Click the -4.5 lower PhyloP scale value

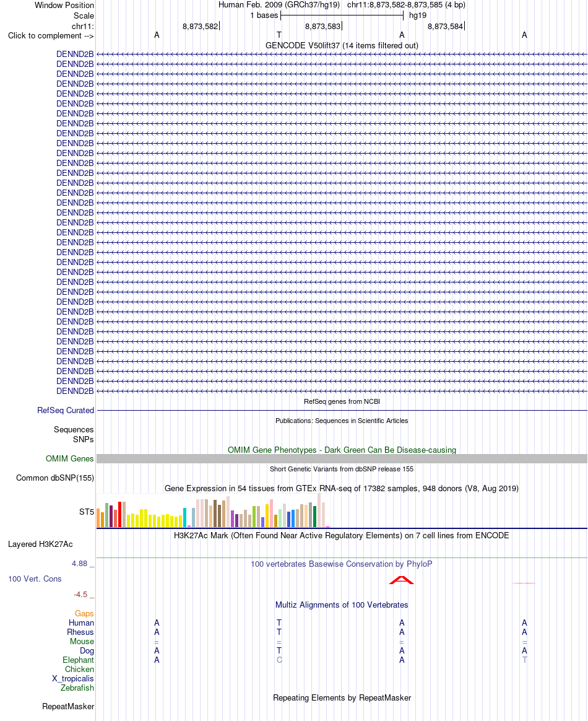80,595
